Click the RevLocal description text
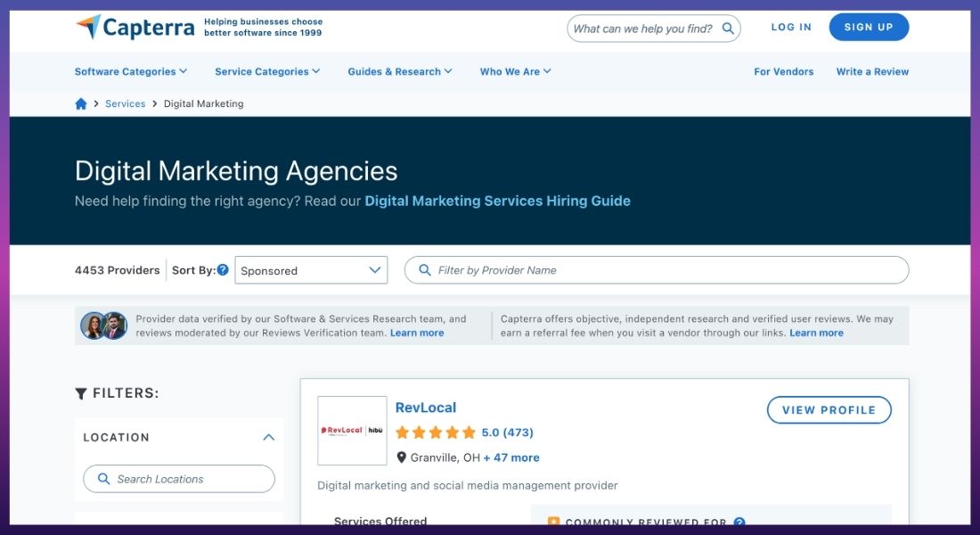 [468, 486]
